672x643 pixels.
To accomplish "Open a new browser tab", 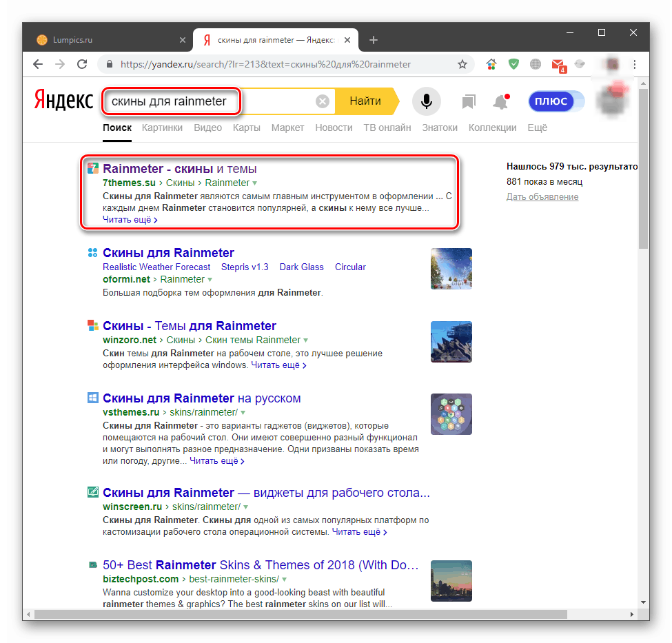I will tap(374, 40).
